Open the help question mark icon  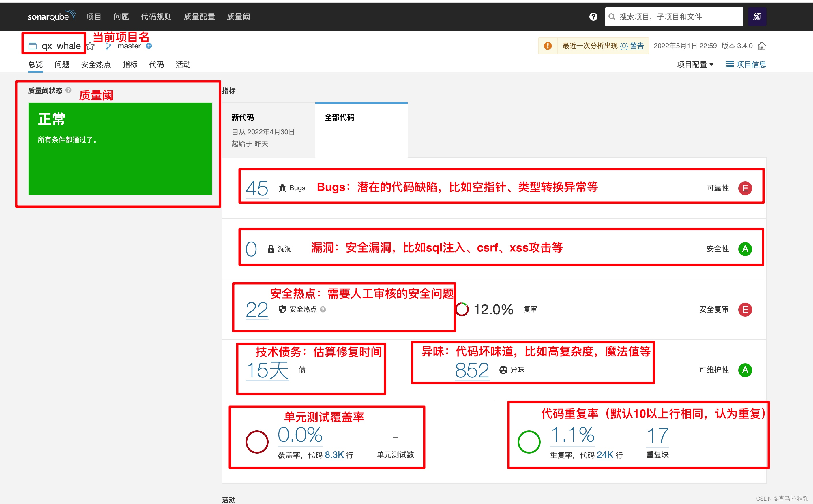click(593, 17)
